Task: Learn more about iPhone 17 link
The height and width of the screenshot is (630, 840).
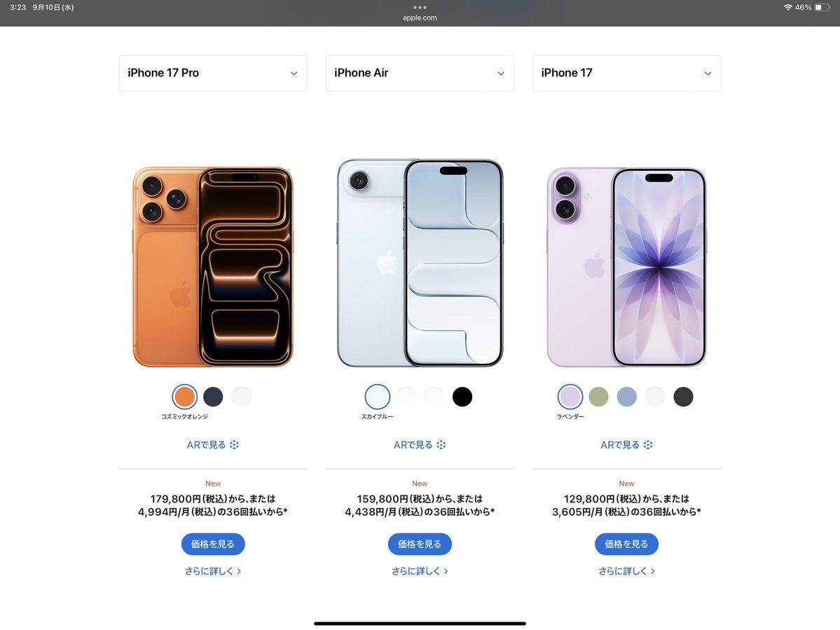Action: tap(626, 572)
